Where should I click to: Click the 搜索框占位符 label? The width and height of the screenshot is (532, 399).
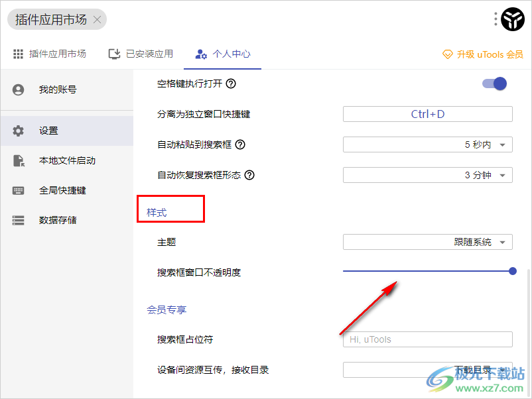coord(185,339)
